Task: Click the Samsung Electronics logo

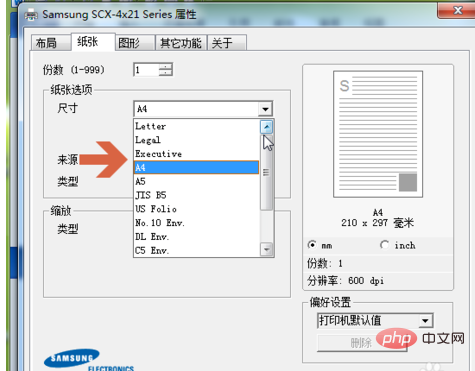Action: 88,360
